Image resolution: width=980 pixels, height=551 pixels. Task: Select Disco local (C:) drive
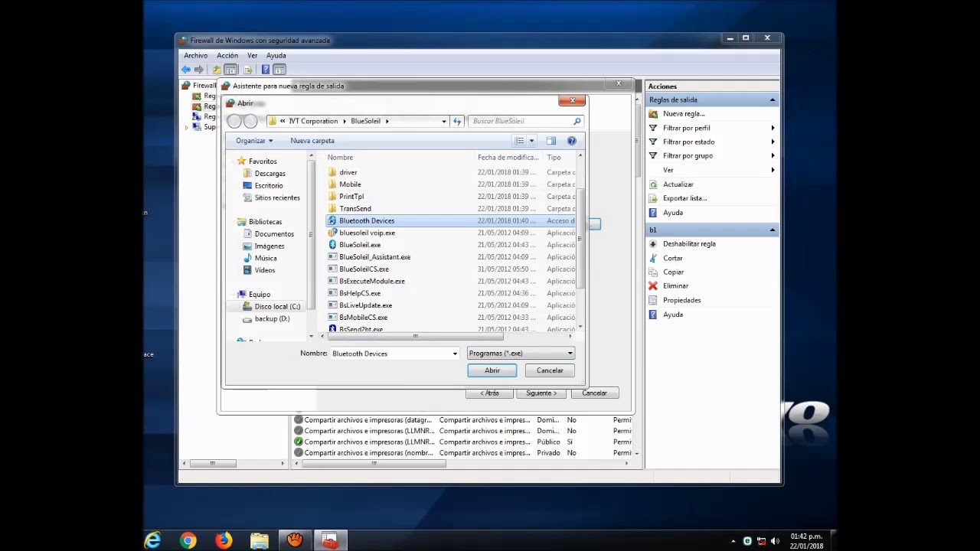pyautogui.click(x=271, y=307)
